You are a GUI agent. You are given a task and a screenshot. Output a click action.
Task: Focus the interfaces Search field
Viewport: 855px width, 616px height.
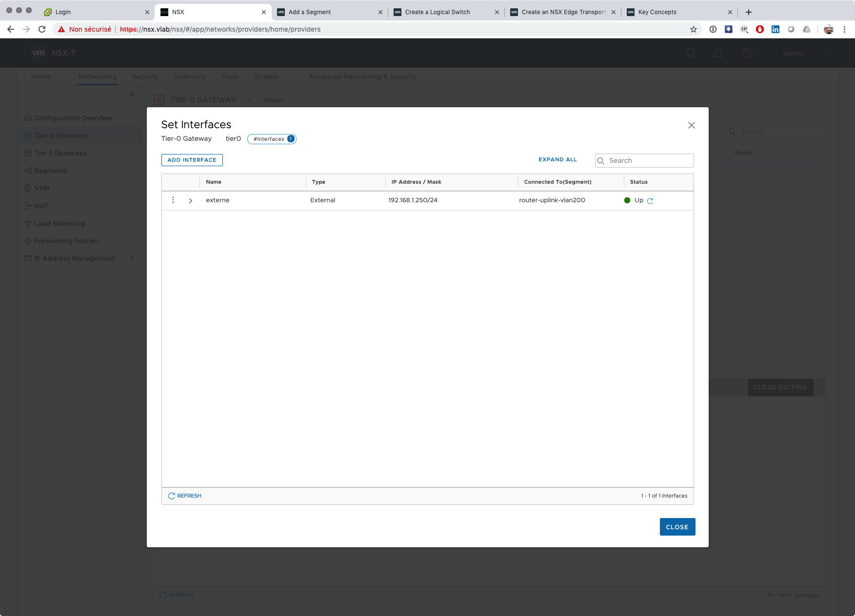[x=649, y=161]
